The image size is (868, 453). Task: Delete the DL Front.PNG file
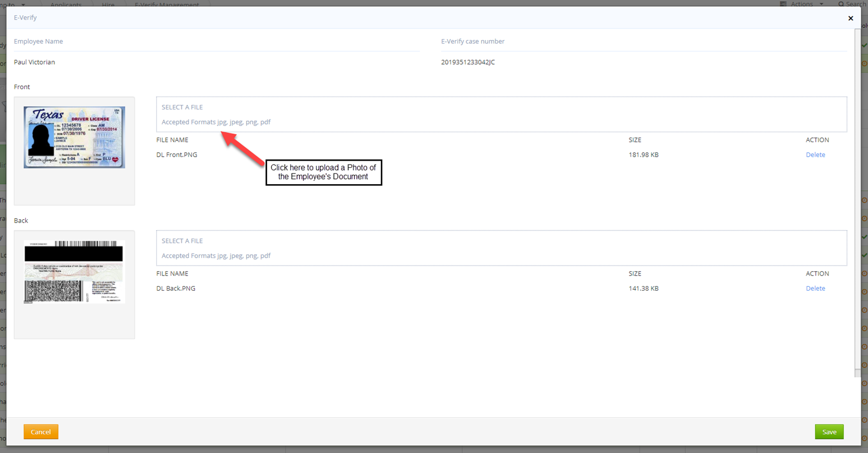(815, 155)
